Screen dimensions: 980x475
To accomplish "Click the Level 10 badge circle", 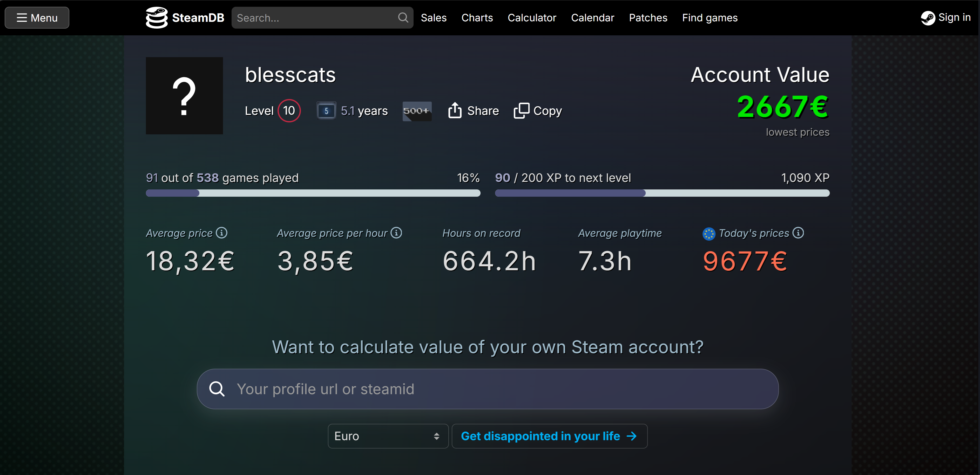I will 289,111.
